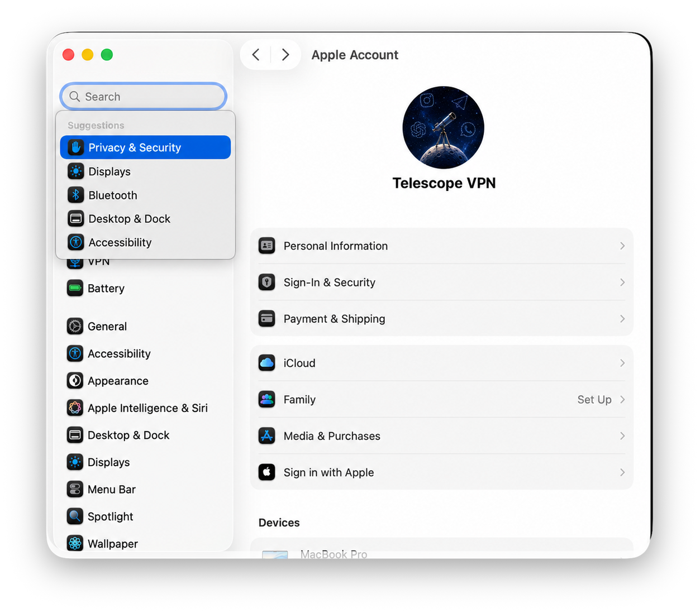Click the yellow minimize window button
The width and height of the screenshot is (700, 613).
88,55
